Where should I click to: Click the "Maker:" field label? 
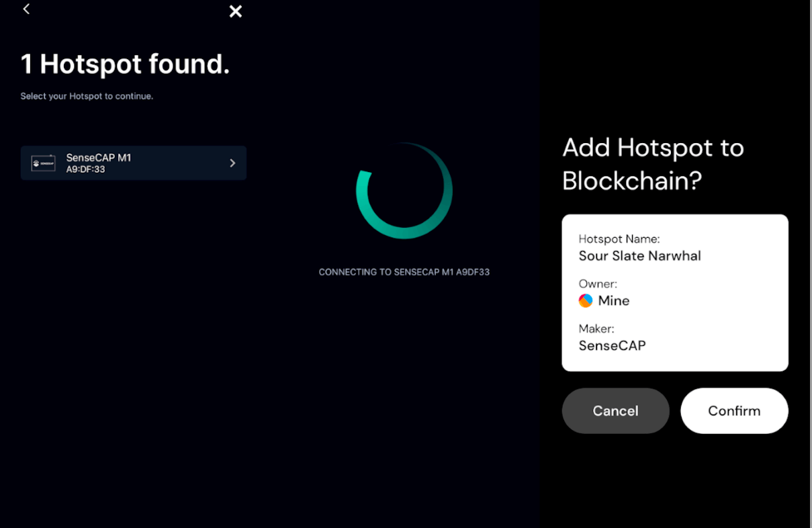click(596, 328)
